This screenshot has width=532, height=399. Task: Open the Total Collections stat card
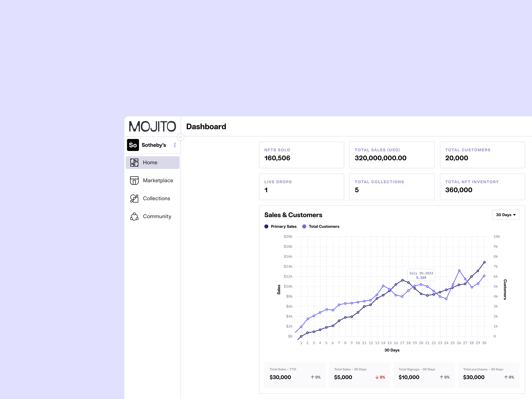[x=392, y=187]
